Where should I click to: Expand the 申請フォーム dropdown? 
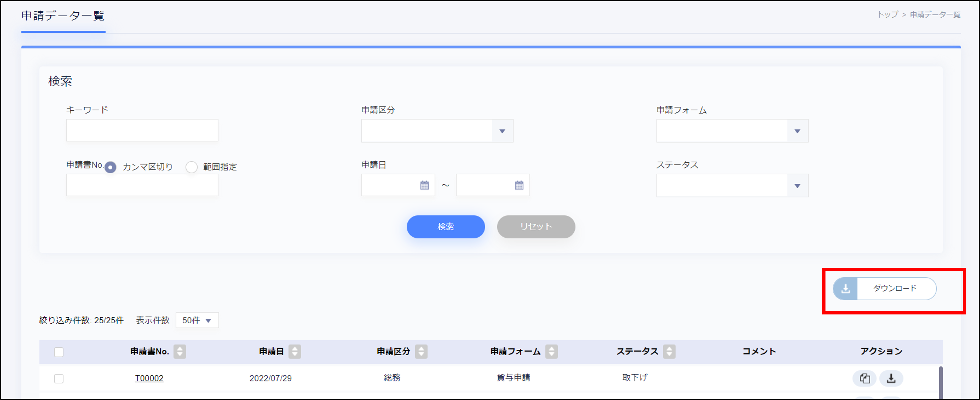pyautogui.click(x=797, y=131)
